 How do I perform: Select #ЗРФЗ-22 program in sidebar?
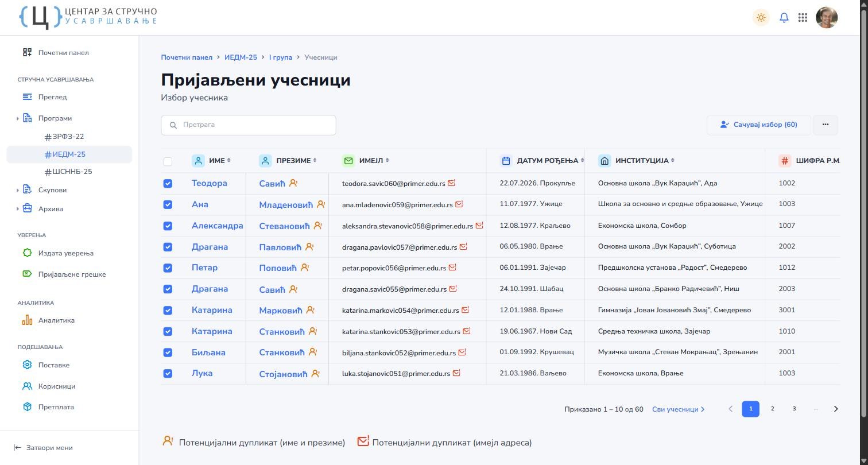tap(64, 137)
